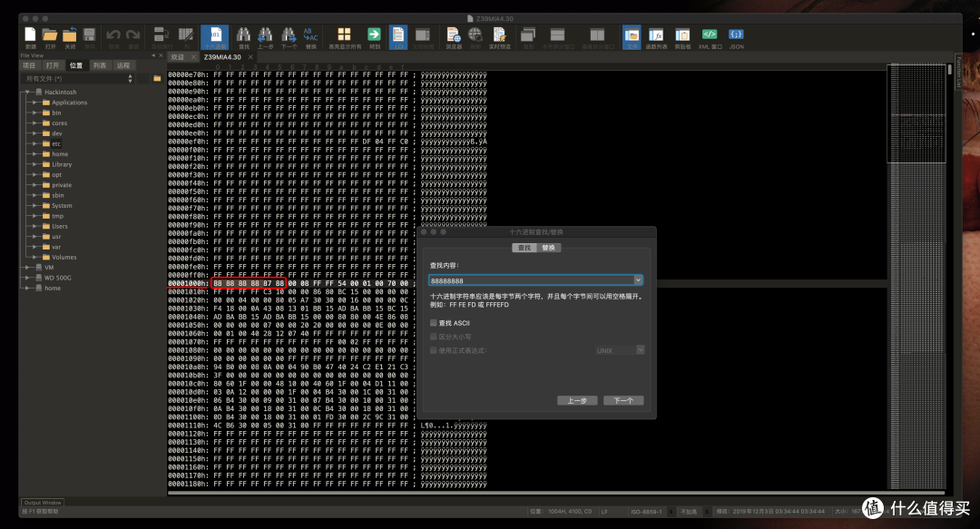Click the globe refresh 刷新 icon

(475, 36)
